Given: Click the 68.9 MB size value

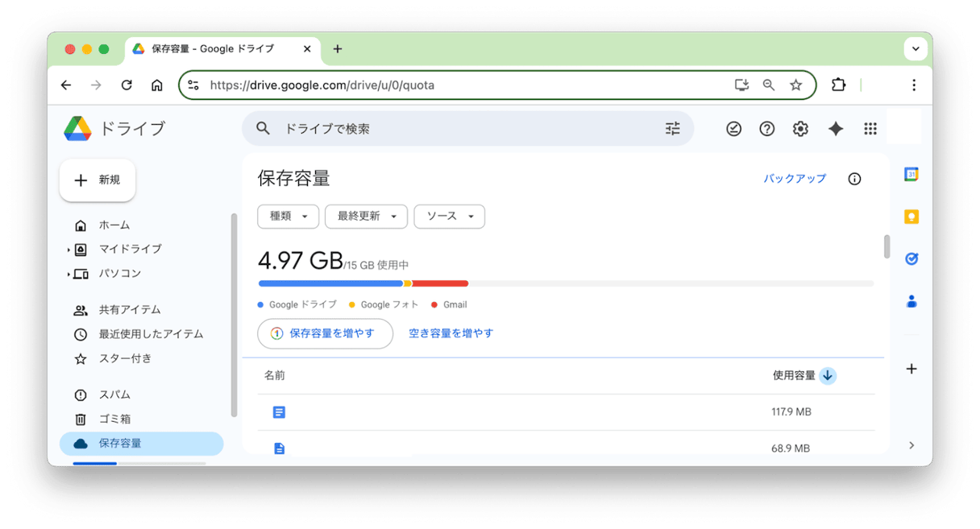Looking at the screenshot, I should point(791,448).
